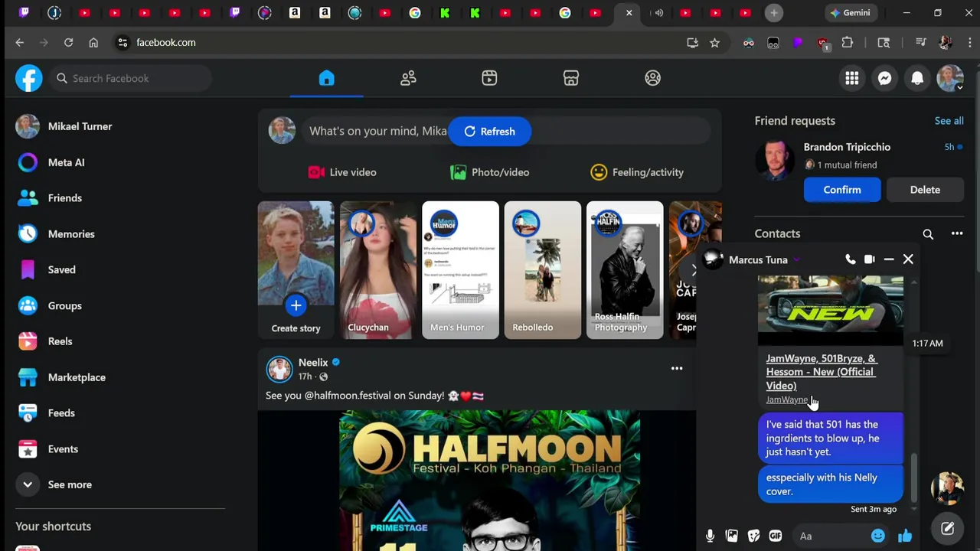
Task: Click the What's on your mind box
Action: click(x=505, y=131)
